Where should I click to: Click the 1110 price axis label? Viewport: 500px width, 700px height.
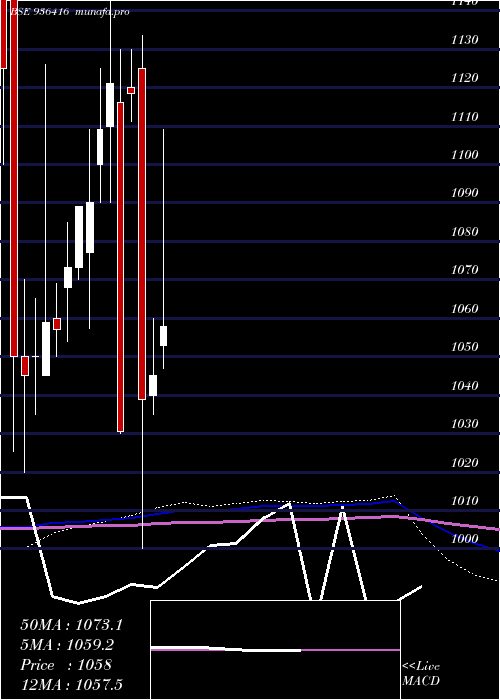coord(465,117)
